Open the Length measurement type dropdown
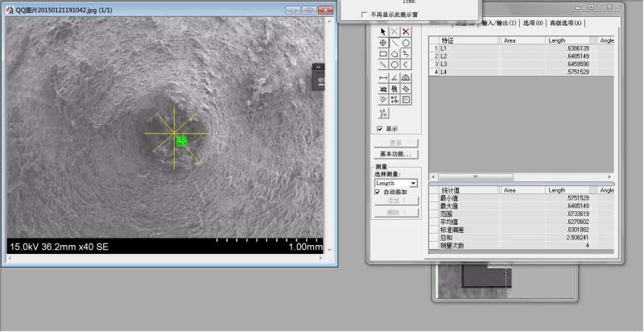Image resolution: width=644 pixels, height=332 pixels. point(414,183)
